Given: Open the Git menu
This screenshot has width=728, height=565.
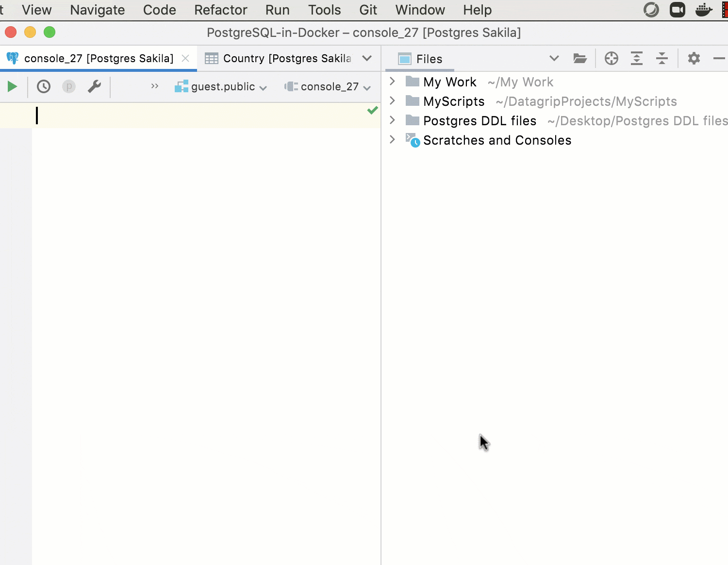Looking at the screenshot, I should click(x=368, y=10).
